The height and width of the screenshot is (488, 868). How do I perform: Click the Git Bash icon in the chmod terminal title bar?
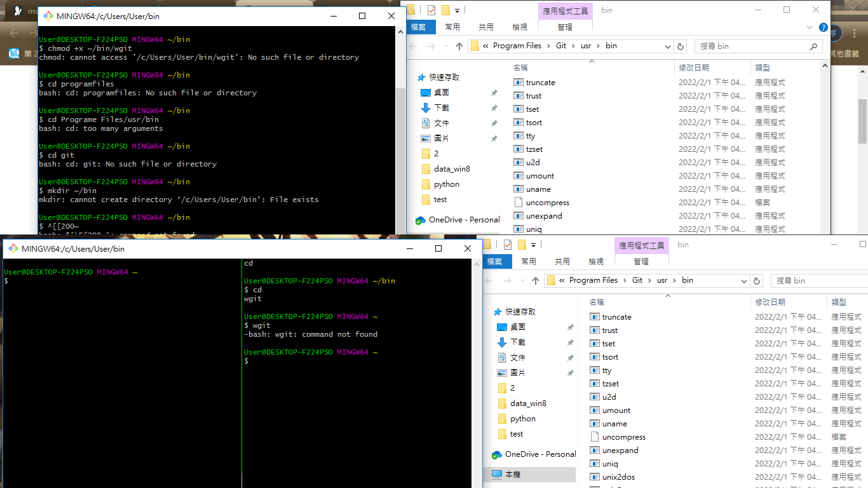pos(48,16)
